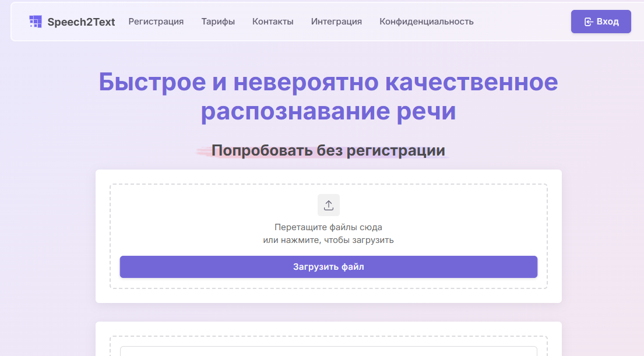Click the login arrow icon inside Вход
This screenshot has height=356, width=644.
pos(589,22)
